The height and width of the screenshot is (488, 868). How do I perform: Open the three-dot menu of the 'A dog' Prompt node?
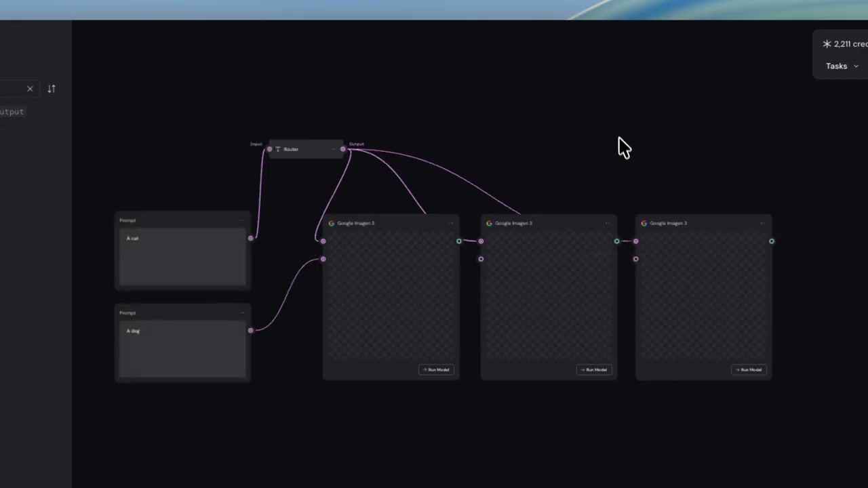[242, 312]
